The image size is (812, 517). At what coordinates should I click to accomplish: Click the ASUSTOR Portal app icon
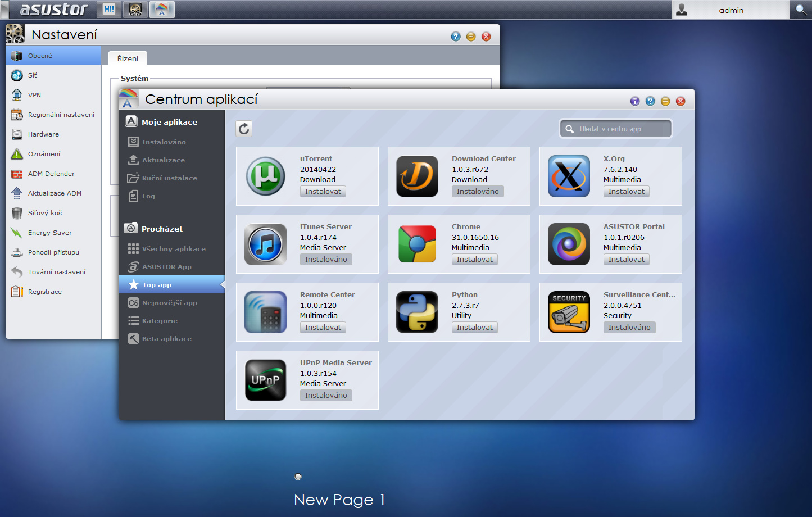[569, 244]
